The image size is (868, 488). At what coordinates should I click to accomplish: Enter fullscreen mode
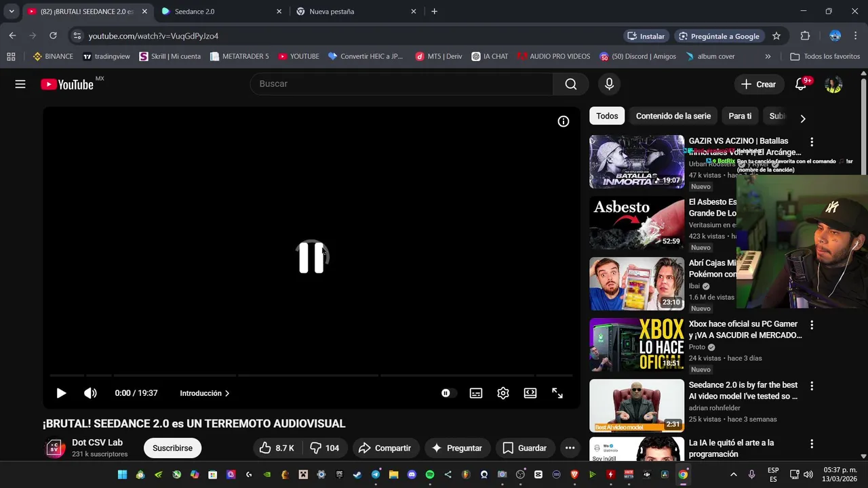[557, 393]
